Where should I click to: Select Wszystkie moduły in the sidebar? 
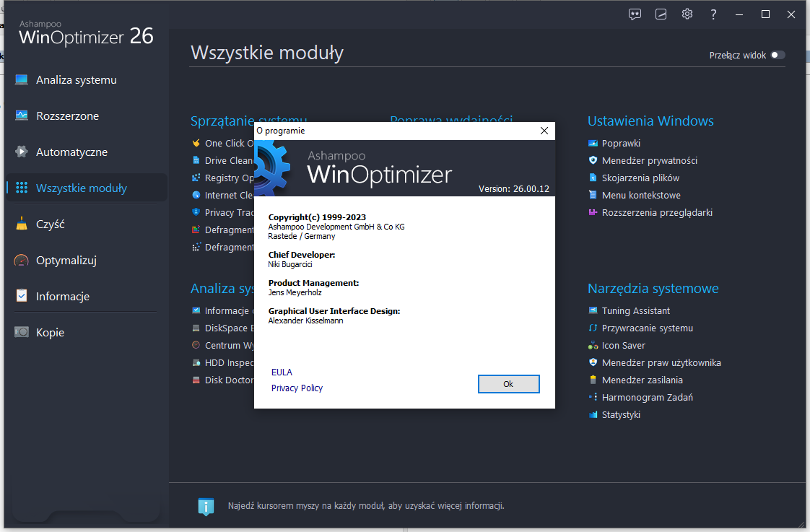86,188
